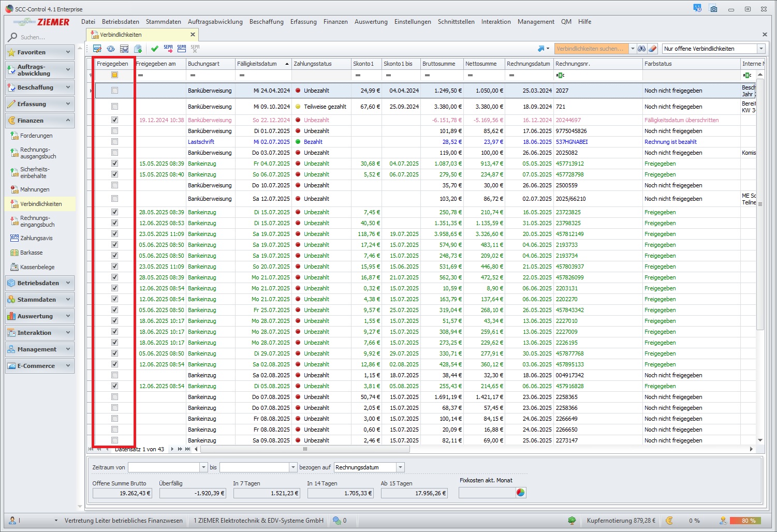777x532 pixels.
Task: Click the binoculars search icon
Action: 642,49
